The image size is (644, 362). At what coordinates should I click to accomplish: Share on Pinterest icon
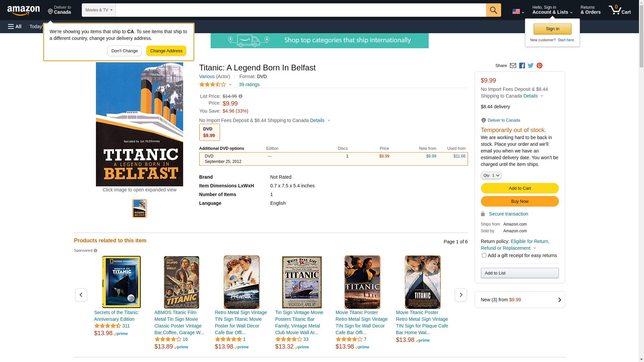click(x=539, y=66)
